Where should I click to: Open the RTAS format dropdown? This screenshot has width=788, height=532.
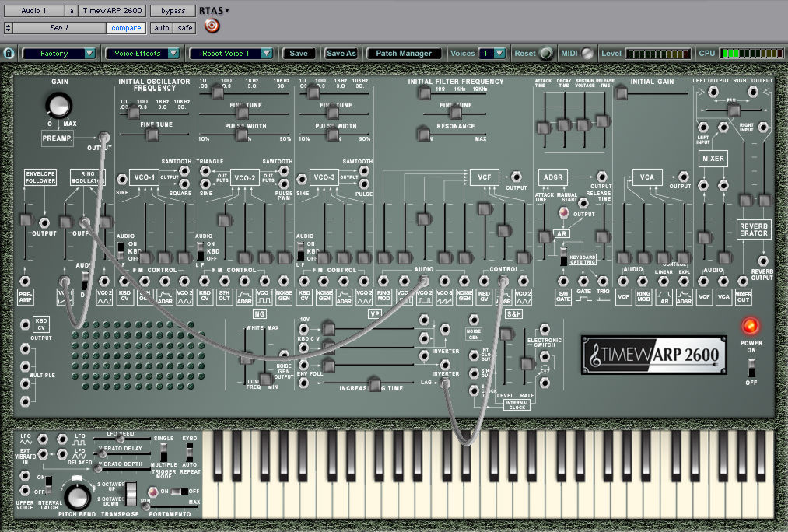coord(215,11)
